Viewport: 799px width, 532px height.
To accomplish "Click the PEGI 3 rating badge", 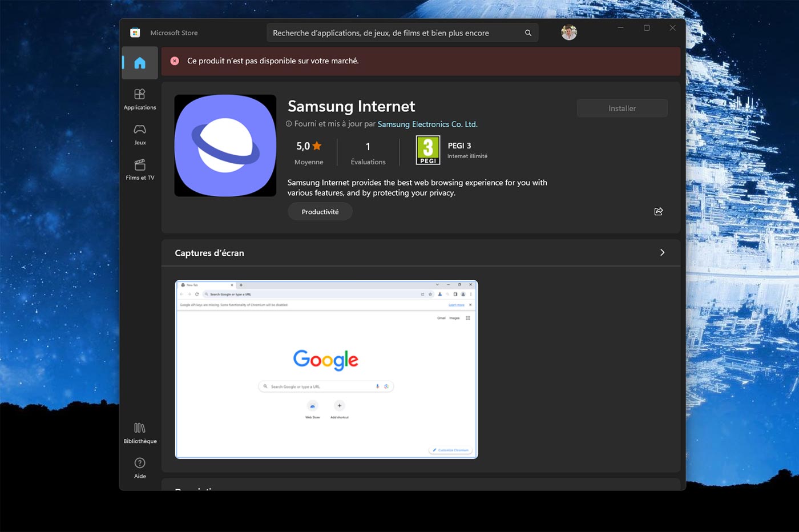I will tap(428, 150).
